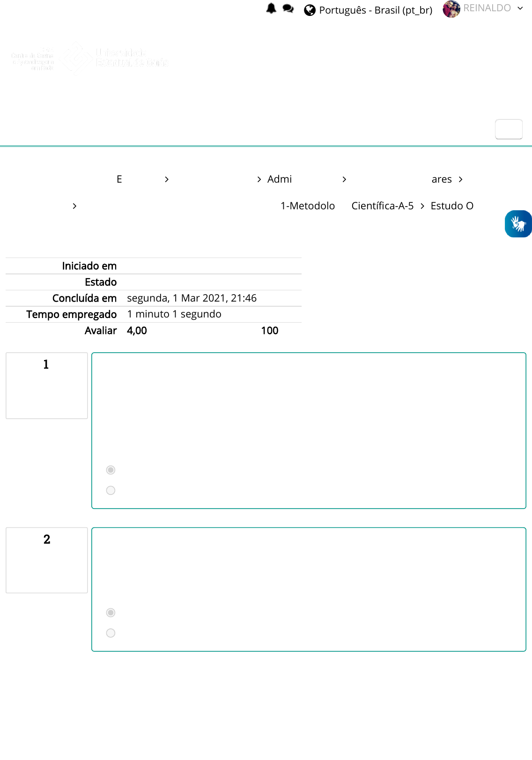
Task: Click the REINALDO username in the header
Action: click(487, 8)
